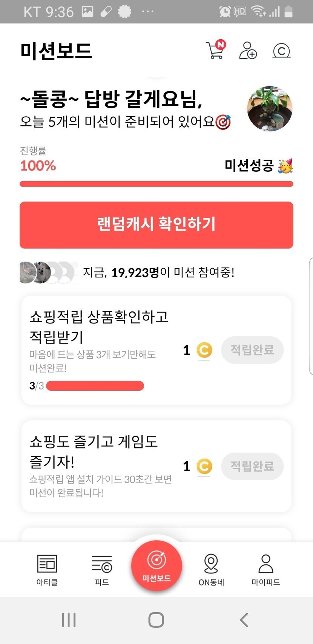
Task: Switch to the 피드 tab
Action: click(102, 570)
